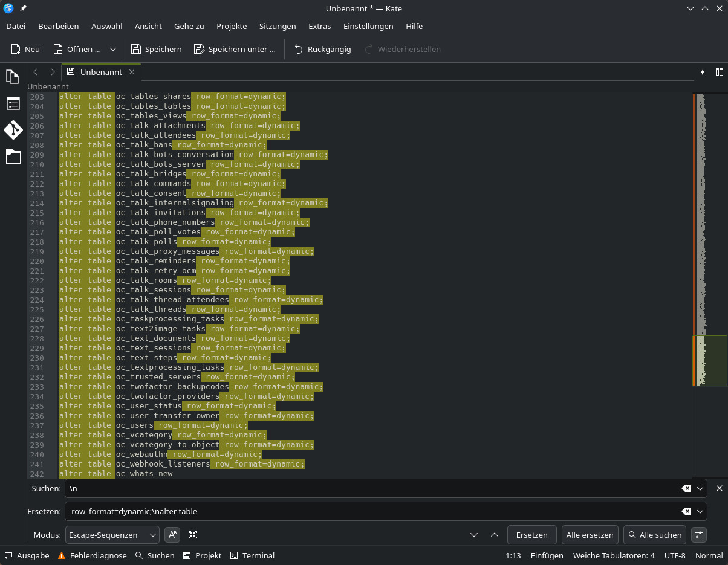
Task: Close the search and replace bar
Action: pos(719,488)
